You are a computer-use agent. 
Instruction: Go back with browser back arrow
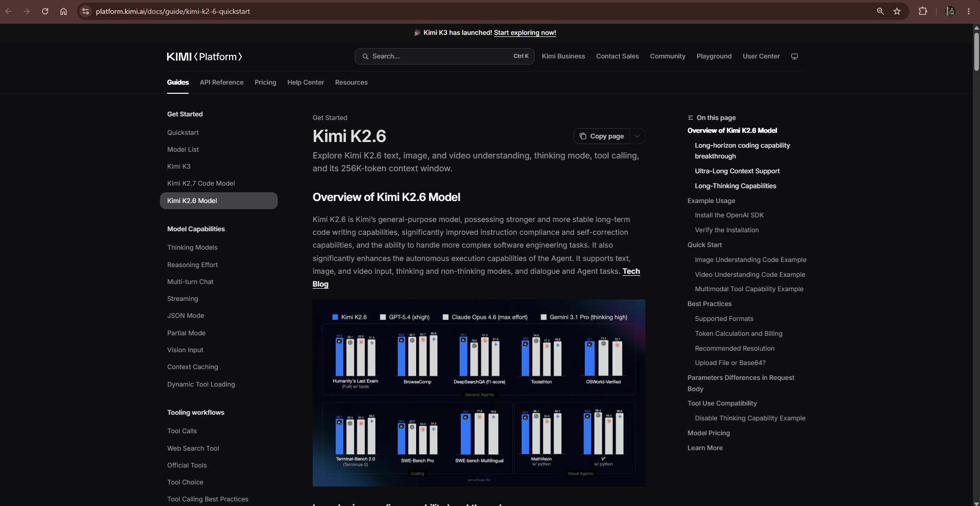tap(8, 11)
